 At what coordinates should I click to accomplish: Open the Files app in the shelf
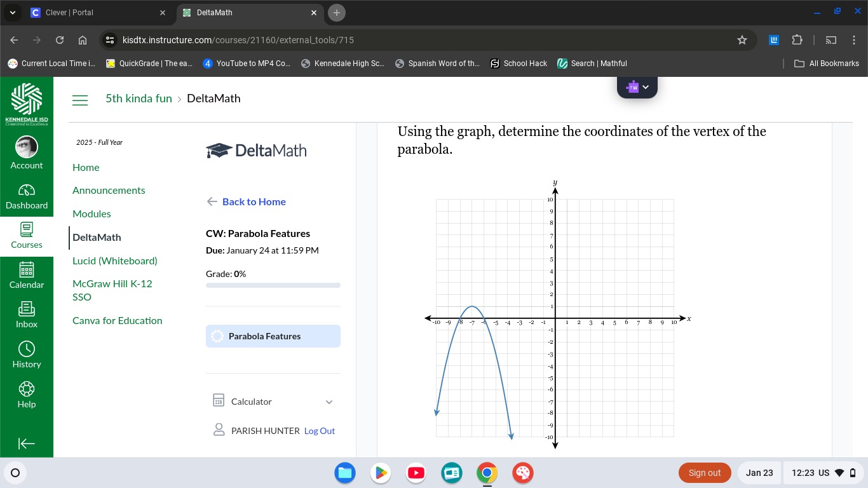point(345,473)
